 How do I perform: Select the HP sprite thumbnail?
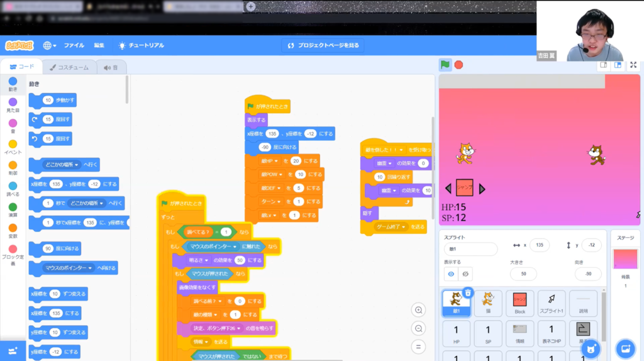click(x=457, y=333)
